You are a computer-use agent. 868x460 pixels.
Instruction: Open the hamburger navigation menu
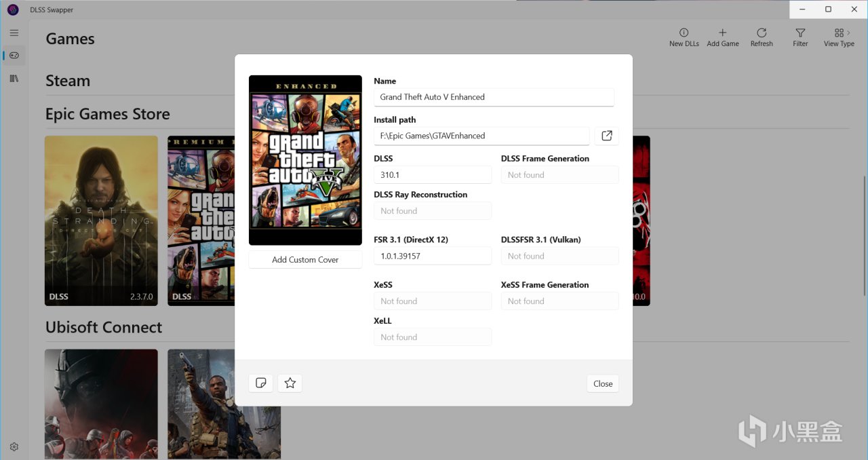pos(14,33)
